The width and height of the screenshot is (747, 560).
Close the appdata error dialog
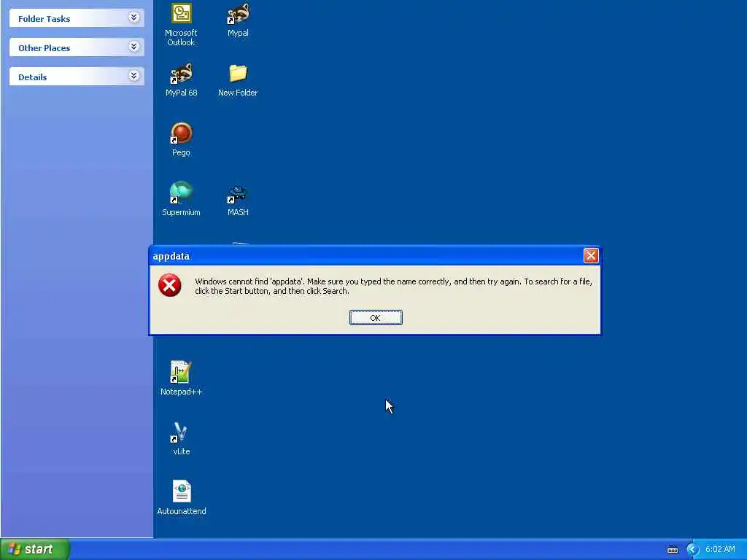[591, 256]
